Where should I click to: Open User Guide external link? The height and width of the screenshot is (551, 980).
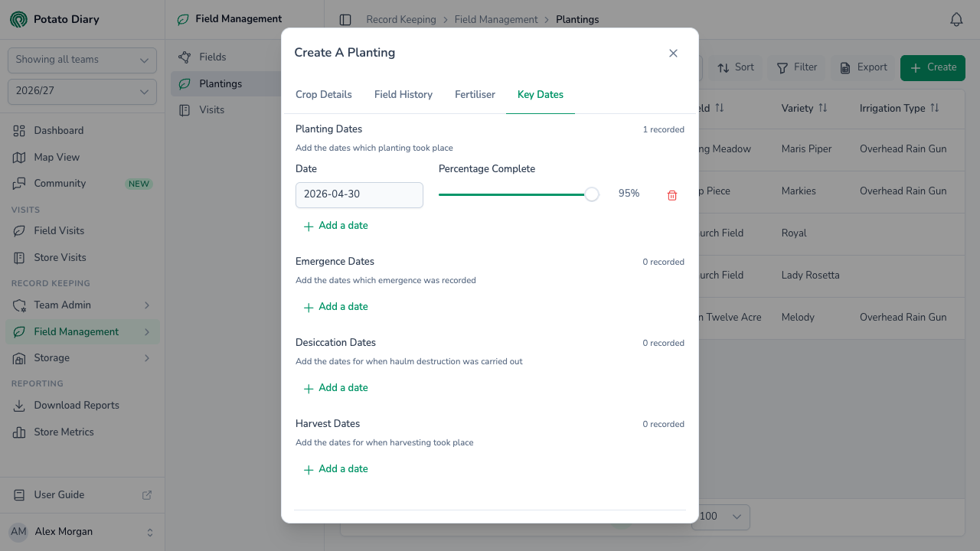(x=82, y=495)
